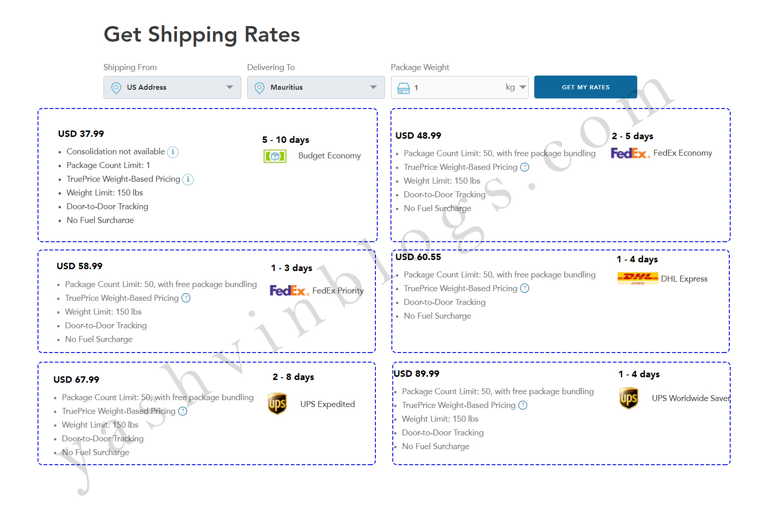Click TruePrice help icon in UPS Expedited card
The width and height of the screenshot is (781, 532).
tap(183, 411)
